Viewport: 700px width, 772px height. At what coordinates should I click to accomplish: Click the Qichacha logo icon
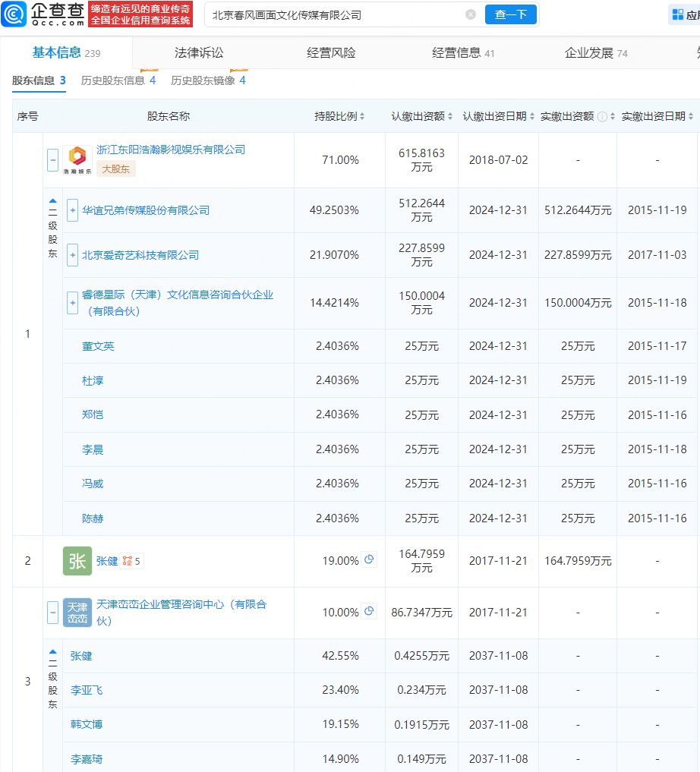[x=14, y=14]
